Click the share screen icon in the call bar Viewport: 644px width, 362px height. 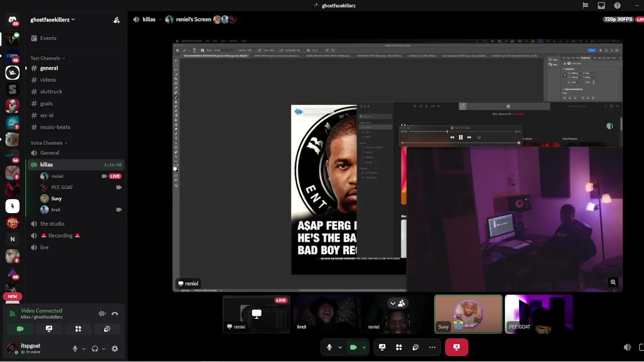(x=382, y=347)
